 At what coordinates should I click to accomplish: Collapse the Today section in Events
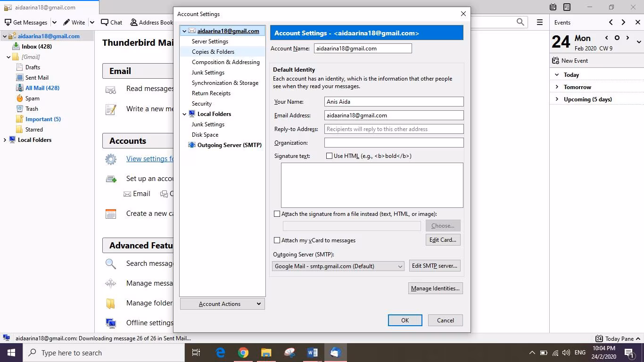(x=557, y=75)
